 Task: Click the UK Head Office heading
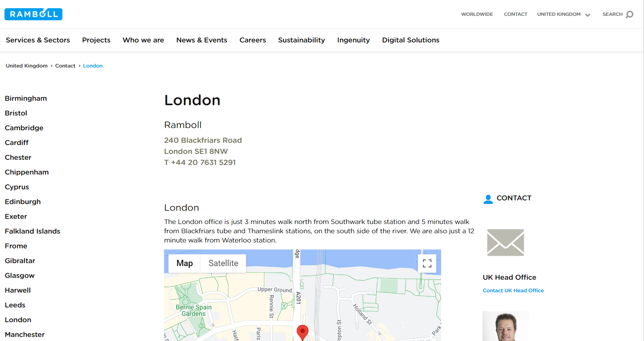point(510,277)
